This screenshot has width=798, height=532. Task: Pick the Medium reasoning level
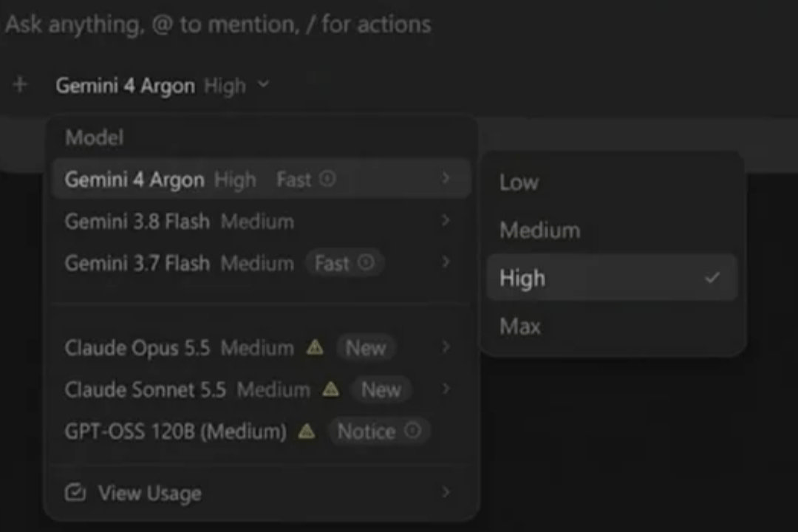[612, 230]
